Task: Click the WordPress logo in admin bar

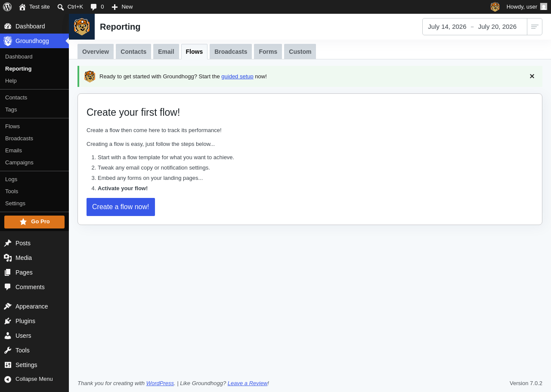Action: click(x=7, y=7)
